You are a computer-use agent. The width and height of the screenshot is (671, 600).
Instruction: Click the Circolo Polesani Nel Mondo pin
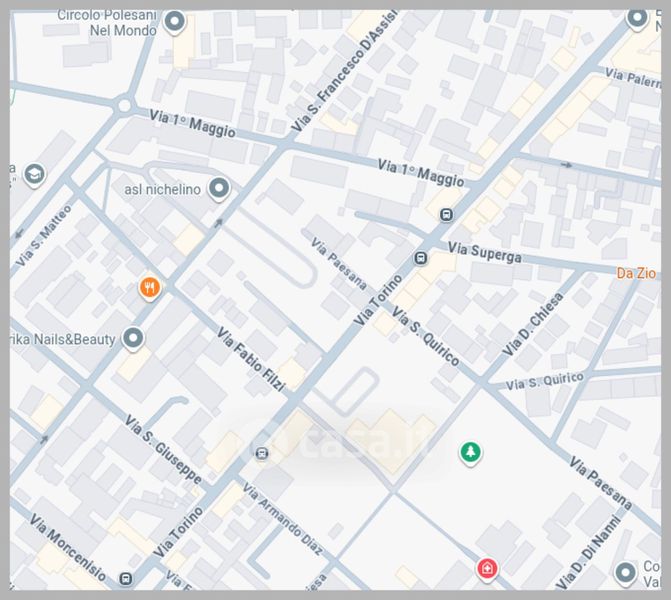176,22
